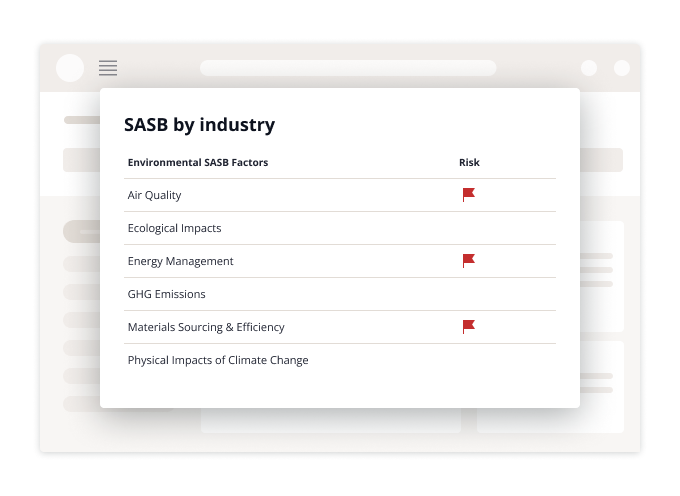Screen dimensions: 680x496
Task: Select Physical Impacts of Climate Change
Action: pyautogui.click(x=218, y=360)
